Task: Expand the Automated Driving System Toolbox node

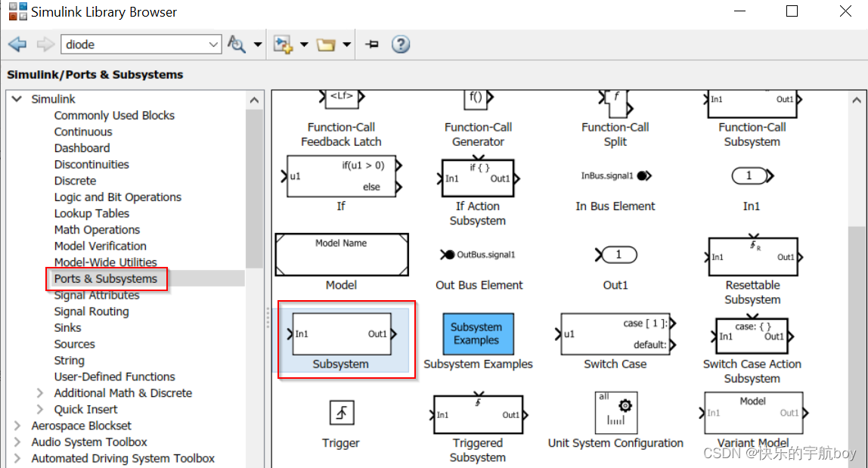Action: (x=17, y=459)
